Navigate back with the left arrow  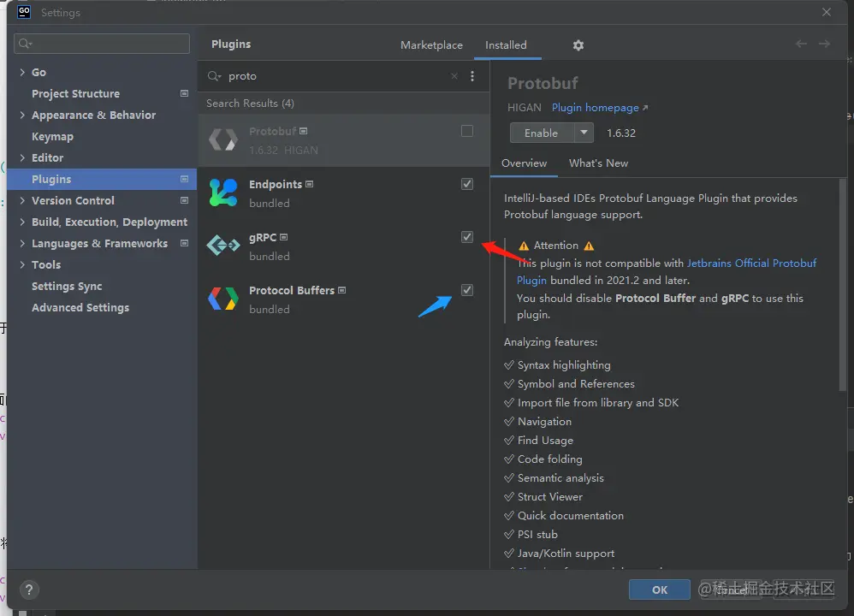[x=801, y=44]
